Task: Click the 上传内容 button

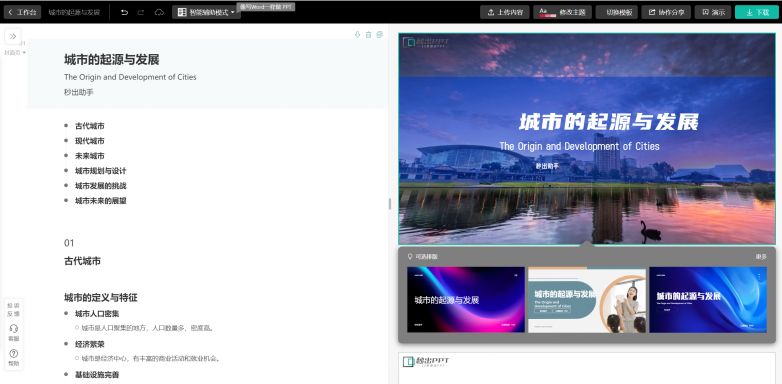Action: coord(505,12)
